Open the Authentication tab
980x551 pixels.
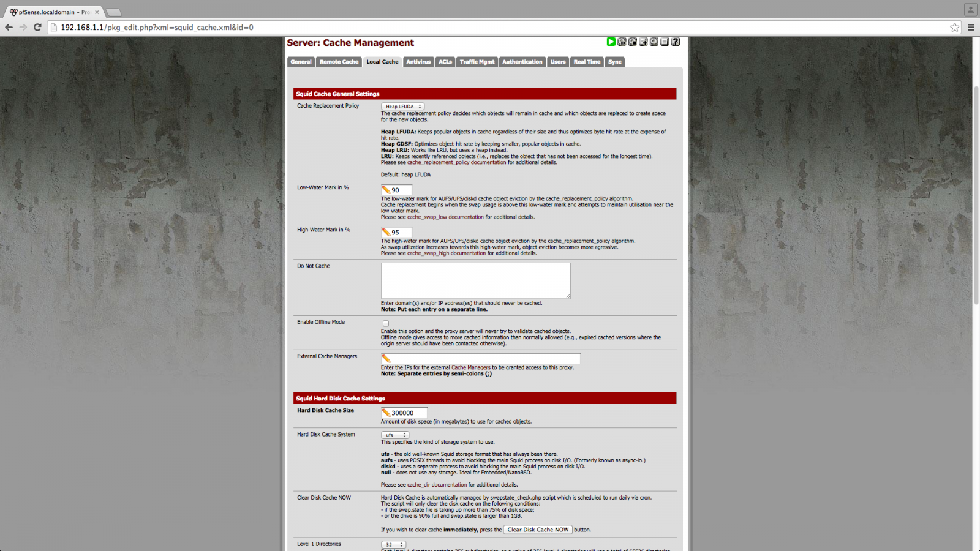coord(522,62)
